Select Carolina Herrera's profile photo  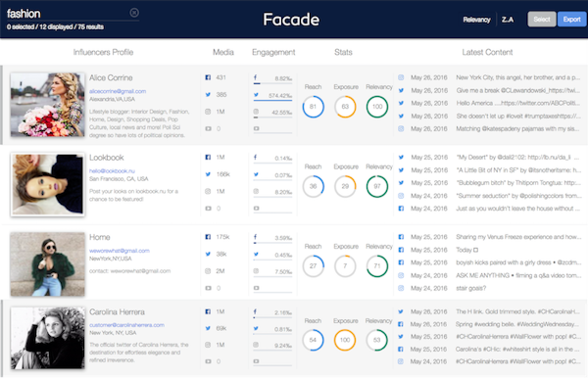pyautogui.click(x=48, y=338)
